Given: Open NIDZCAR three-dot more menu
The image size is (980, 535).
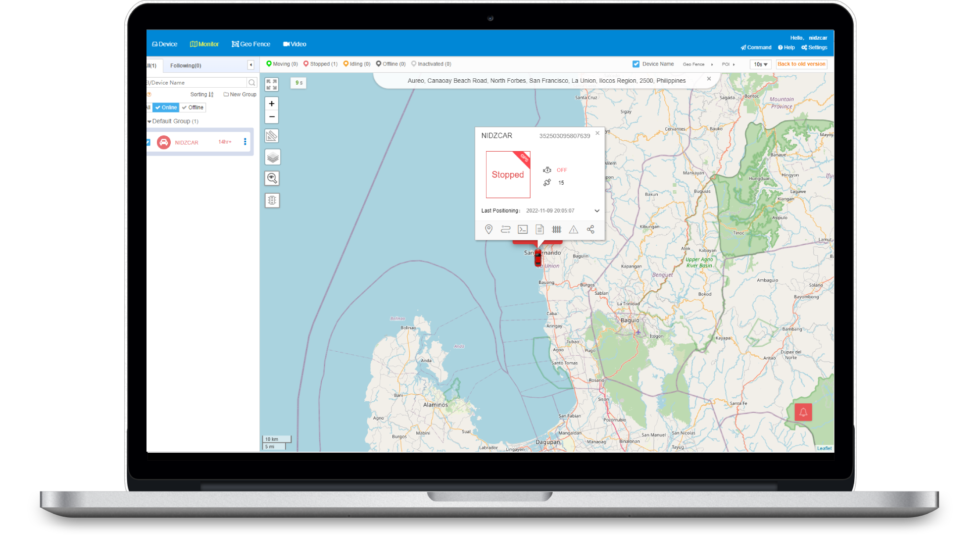Looking at the screenshot, I should 245,142.
